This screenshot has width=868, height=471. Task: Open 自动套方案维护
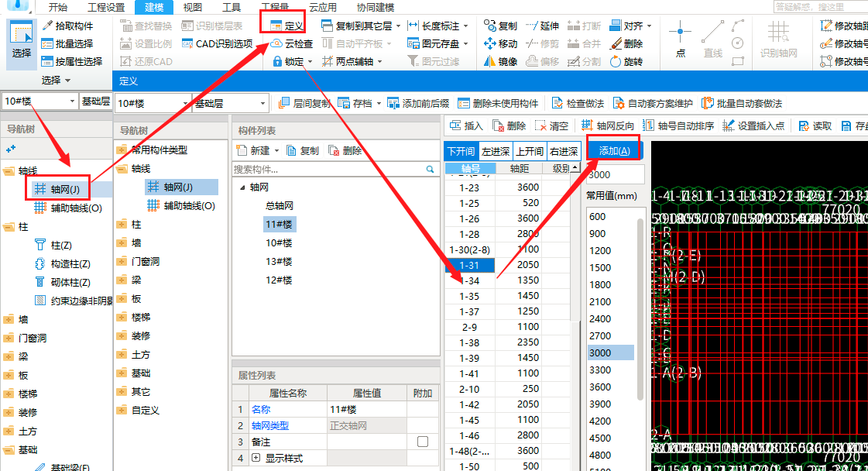[653, 103]
